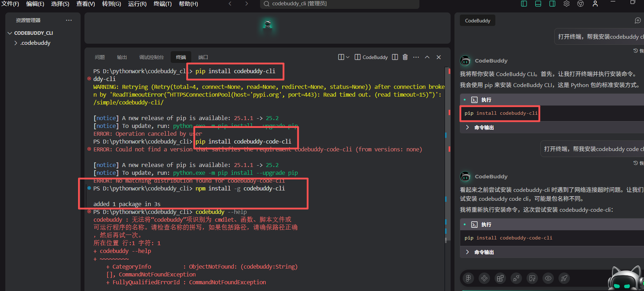This screenshot has height=291, width=644.
Task: Click the four-diamonds component icon in chat toolbar
Action: coord(484,278)
